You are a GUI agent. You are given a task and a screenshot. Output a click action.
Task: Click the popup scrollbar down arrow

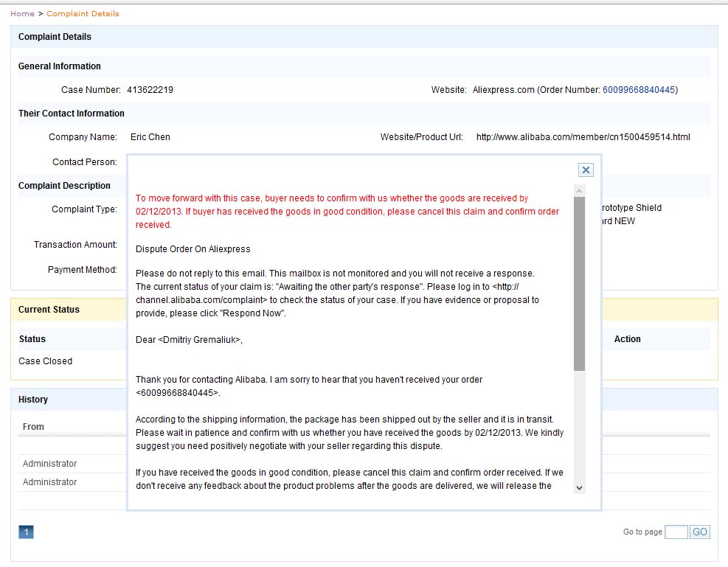click(x=579, y=487)
